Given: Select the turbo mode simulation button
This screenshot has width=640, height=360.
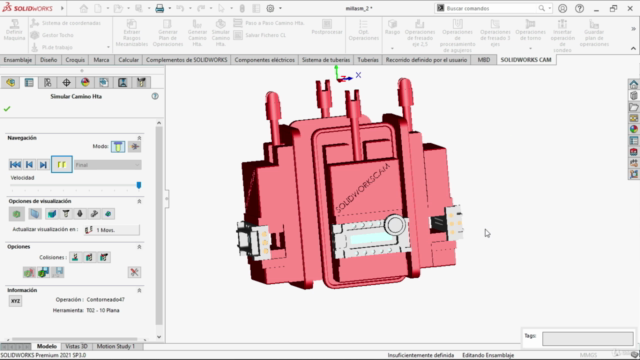Looking at the screenshot, I should (134, 147).
